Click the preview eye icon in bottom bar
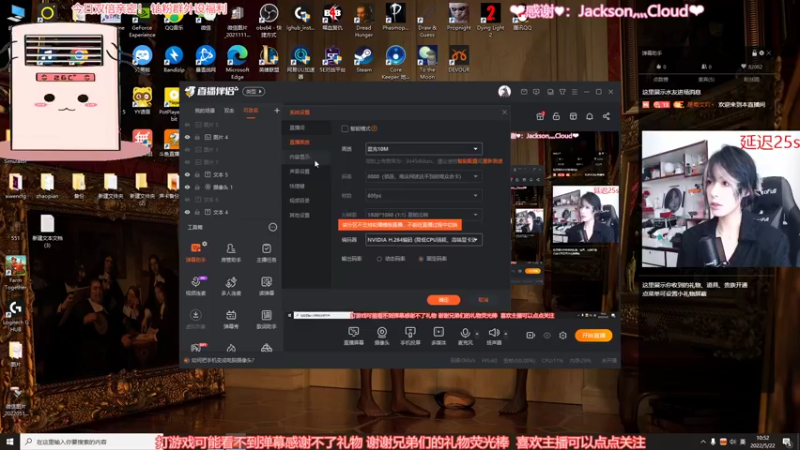This screenshot has height=450, width=800. [547, 335]
